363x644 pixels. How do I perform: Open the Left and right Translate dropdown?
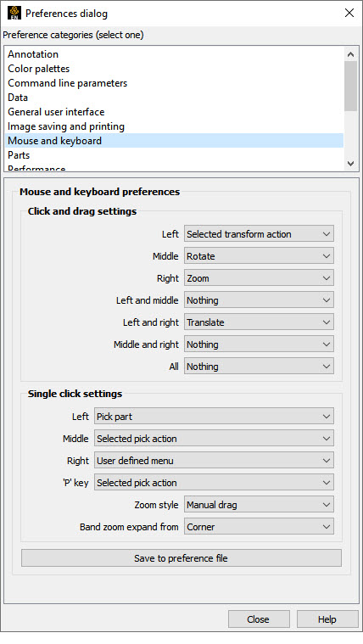pos(259,322)
